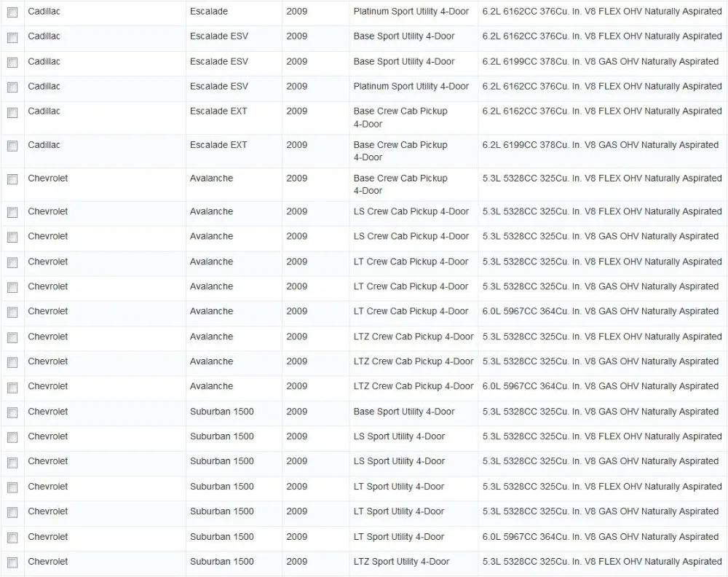Viewport: 728px width, 577px height.
Task: Tick the Suburban 1500 LTZ Sport Utility checkbox
Action: pyautogui.click(x=12, y=562)
